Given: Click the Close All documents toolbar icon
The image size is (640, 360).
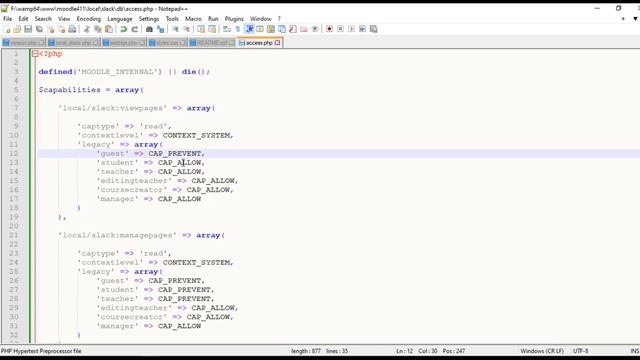Looking at the screenshot, I should pos(61,29).
